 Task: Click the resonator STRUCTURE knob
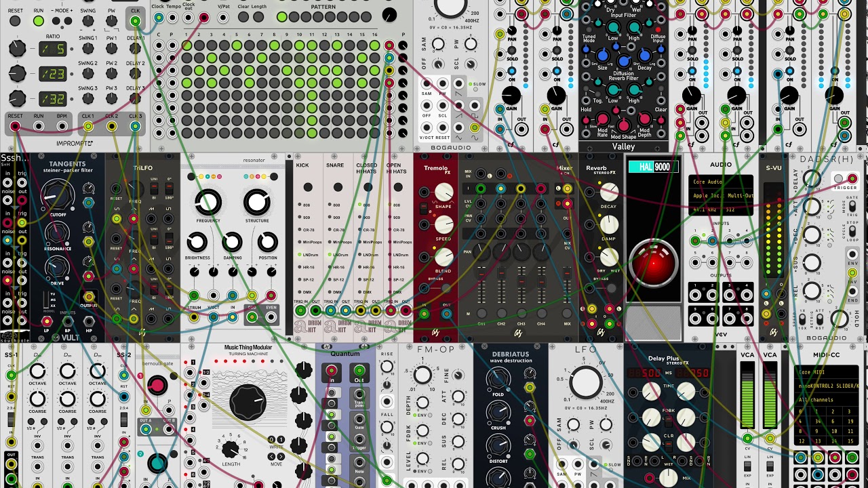256,202
